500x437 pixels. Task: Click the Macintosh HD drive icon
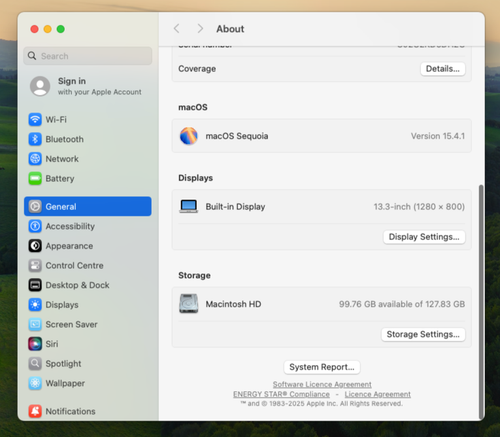189,303
